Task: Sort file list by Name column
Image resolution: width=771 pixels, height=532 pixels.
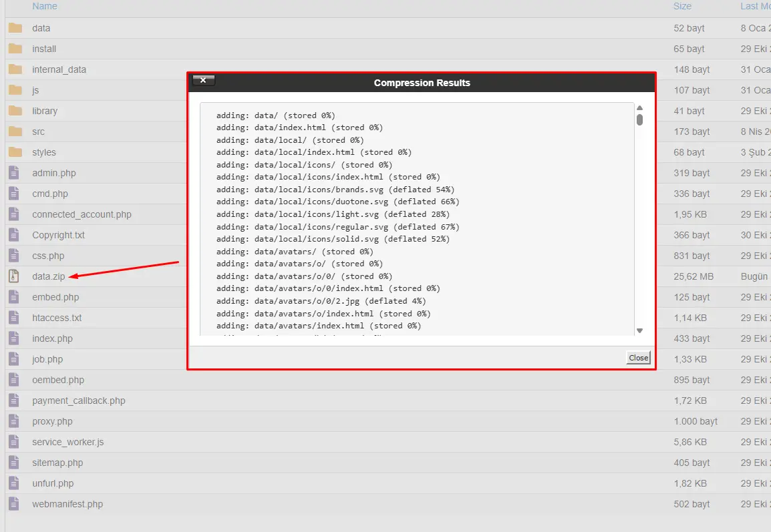Action: coord(45,6)
